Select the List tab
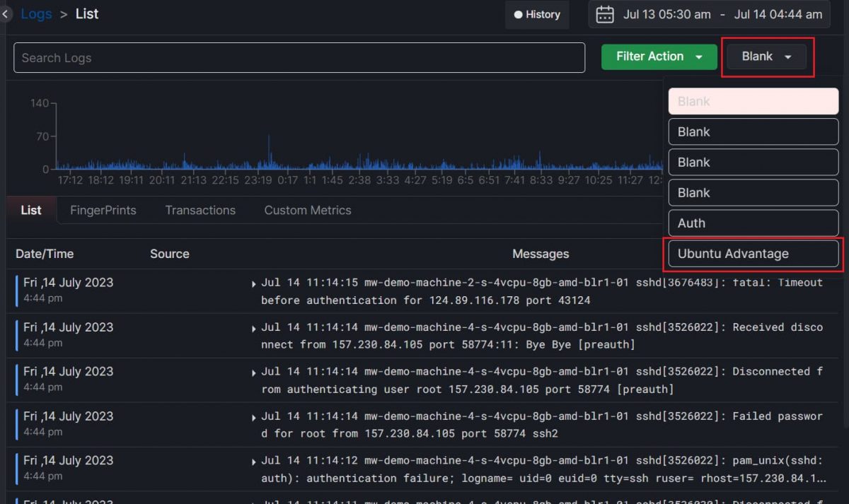Screen dimensions: 849x504 click(30, 210)
